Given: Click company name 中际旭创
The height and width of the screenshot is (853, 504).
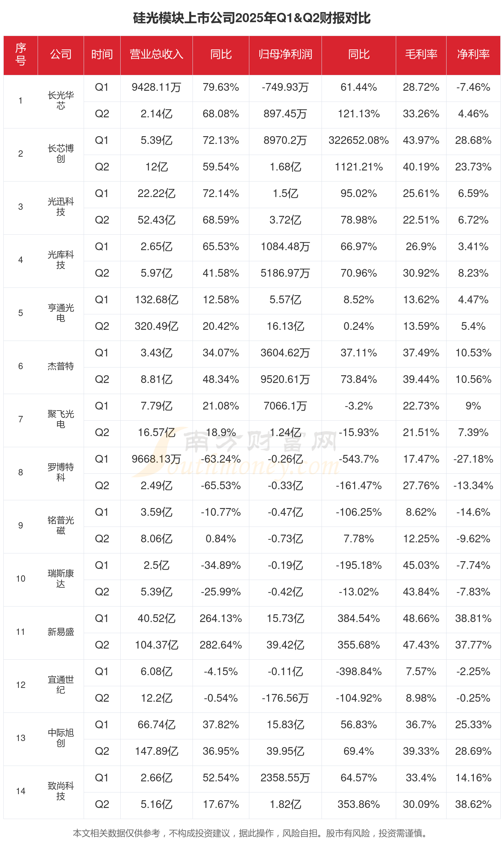Looking at the screenshot, I should tap(60, 738).
